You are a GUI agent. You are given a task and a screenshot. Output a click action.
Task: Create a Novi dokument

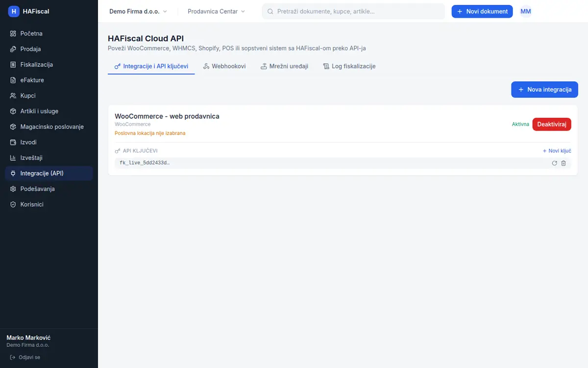pos(482,11)
